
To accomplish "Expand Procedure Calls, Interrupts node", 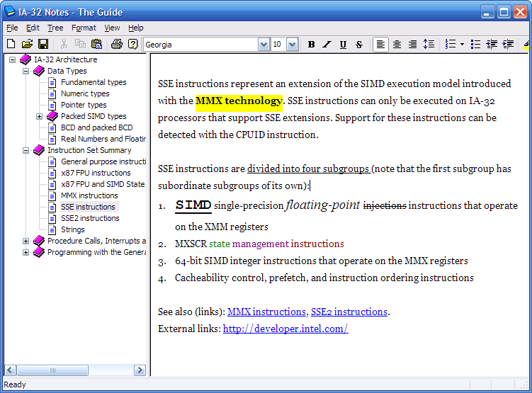I will coord(26,241).
